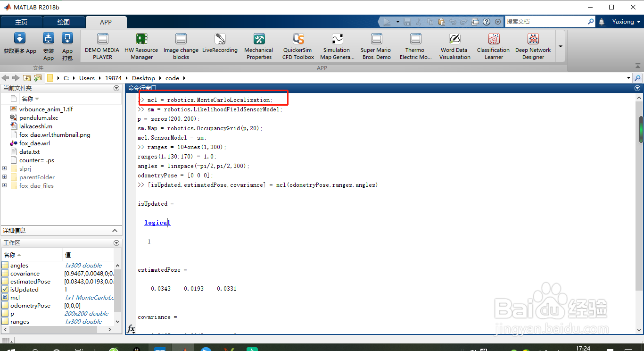
Task: Launch Word Data Visualisation app
Action: click(x=455, y=46)
